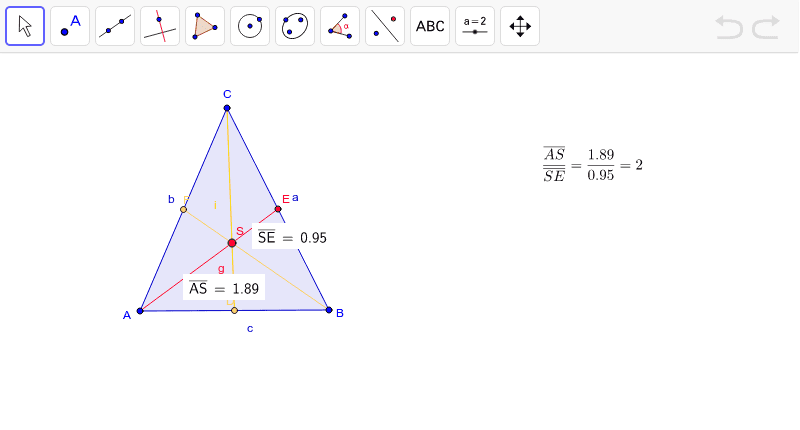
Task: Choose the ABC Text tool
Action: [x=430, y=26]
